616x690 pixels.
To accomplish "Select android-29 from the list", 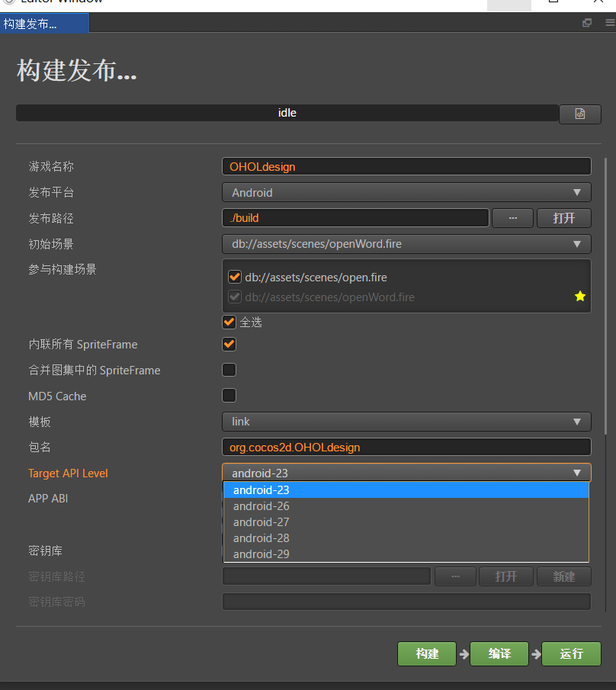I will pos(406,554).
